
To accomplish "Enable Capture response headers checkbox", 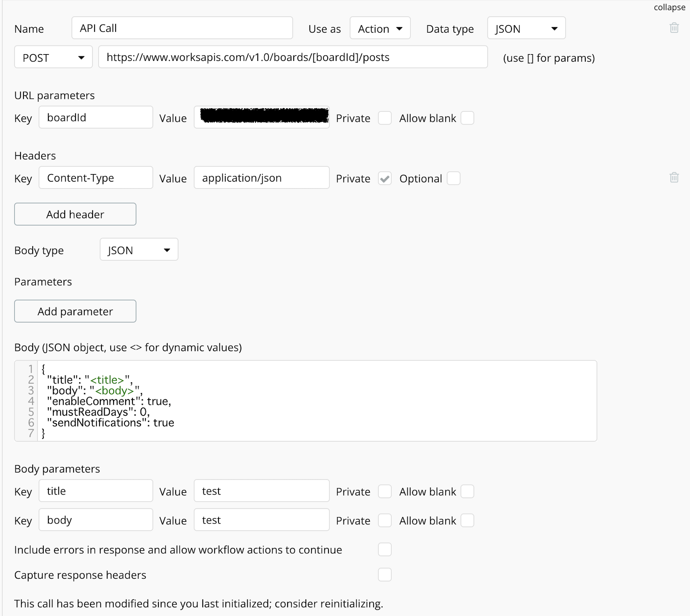I will click(x=385, y=574).
